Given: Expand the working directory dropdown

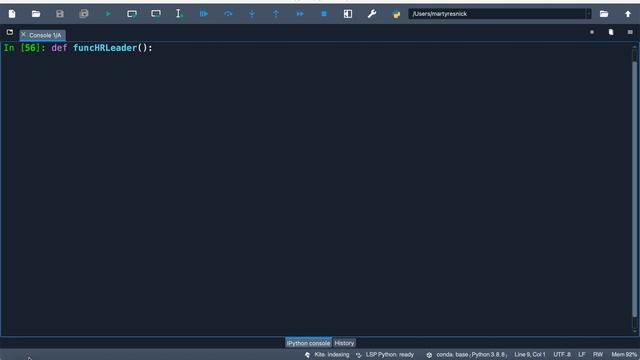Looking at the screenshot, I should click(x=588, y=14).
